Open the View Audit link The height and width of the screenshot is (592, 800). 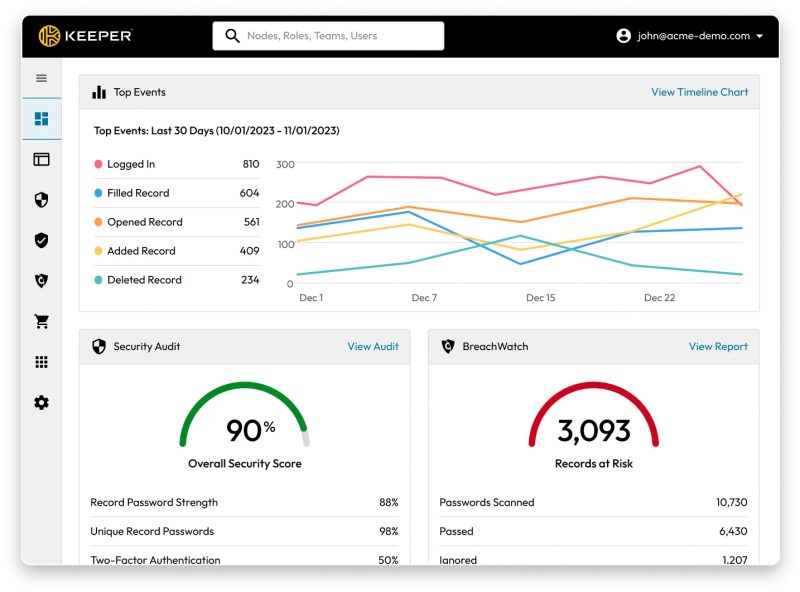click(373, 347)
